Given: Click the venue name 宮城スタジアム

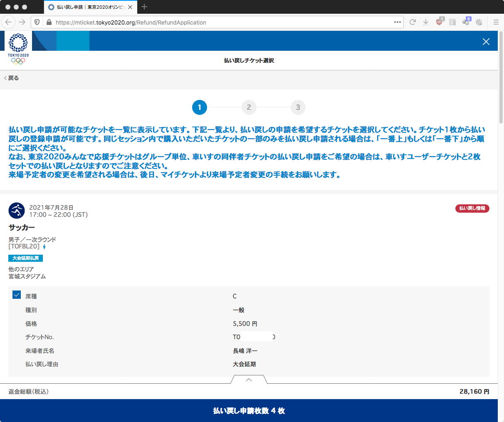Looking at the screenshot, I should point(27,276).
